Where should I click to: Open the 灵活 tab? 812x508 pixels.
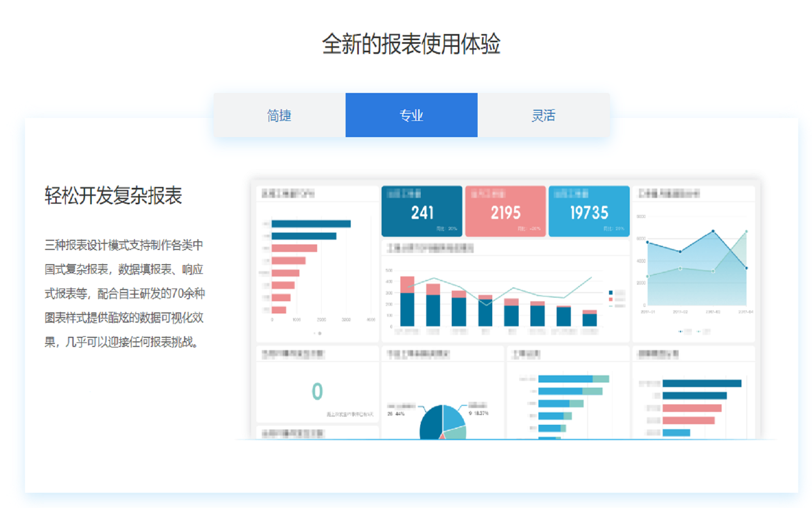(544, 115)
